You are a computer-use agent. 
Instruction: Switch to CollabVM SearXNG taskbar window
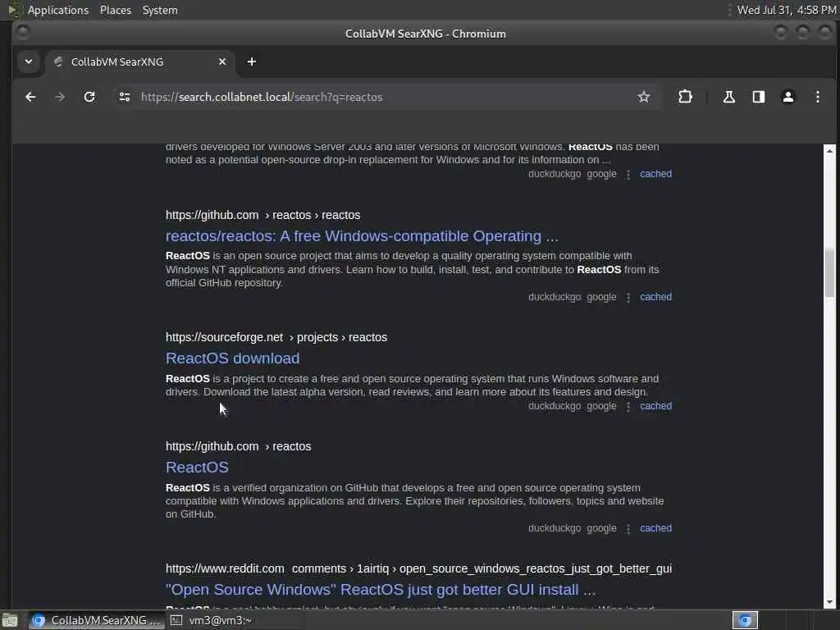97,620
